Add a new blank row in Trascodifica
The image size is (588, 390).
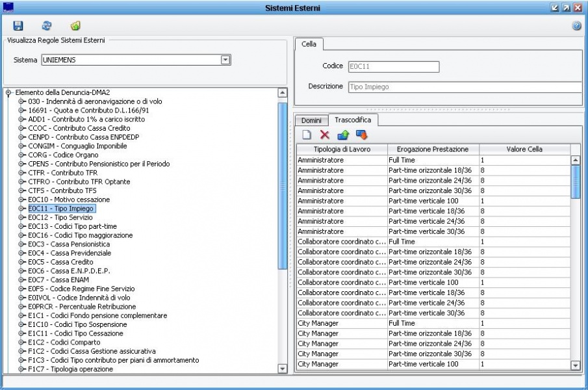307,135
